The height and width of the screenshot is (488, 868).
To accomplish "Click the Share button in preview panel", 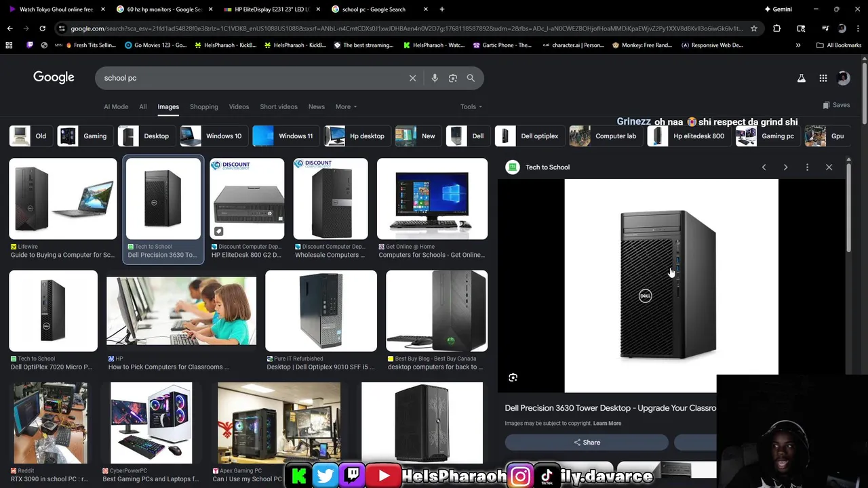I will click(x=587, y=443).
